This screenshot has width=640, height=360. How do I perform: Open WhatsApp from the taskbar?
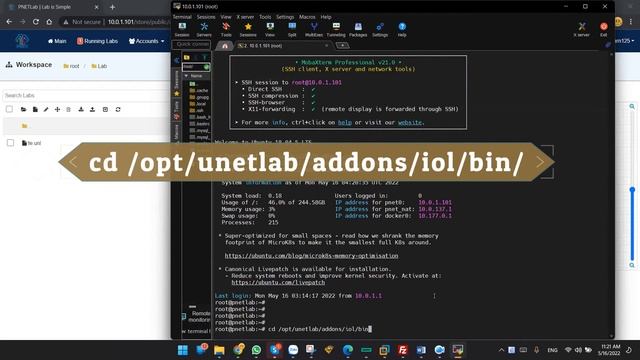point(256,350)
